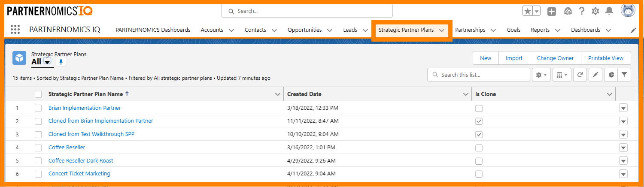Image resolution: width=644 pixels, height=187 pixels.
Task: Open Is Clone column options chevron
Action: pyautogui.click(x=609, y=94)
